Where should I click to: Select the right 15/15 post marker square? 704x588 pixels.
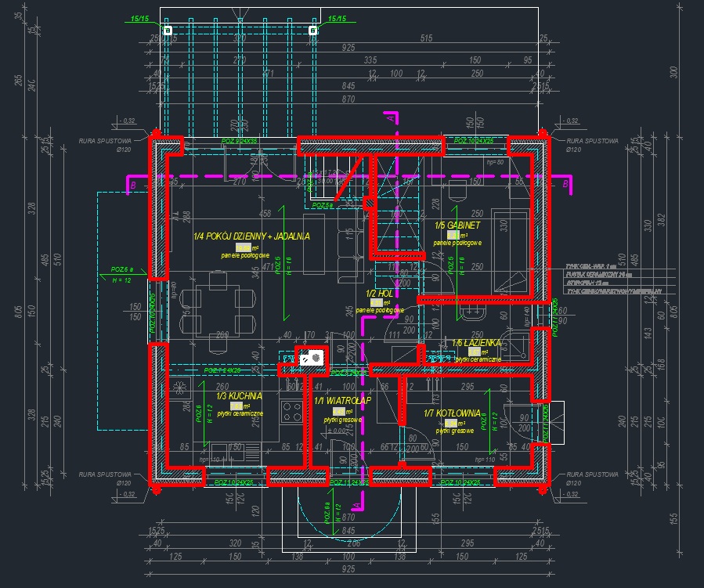pyautogui.click(x=312, y=31)
